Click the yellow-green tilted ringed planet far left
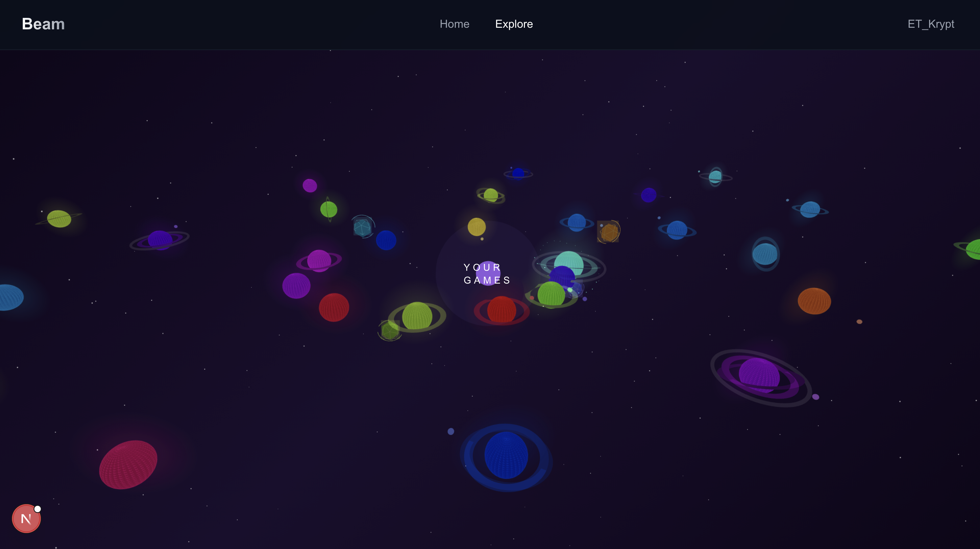Viewport: 980px width, 549px height. point(59,218)
